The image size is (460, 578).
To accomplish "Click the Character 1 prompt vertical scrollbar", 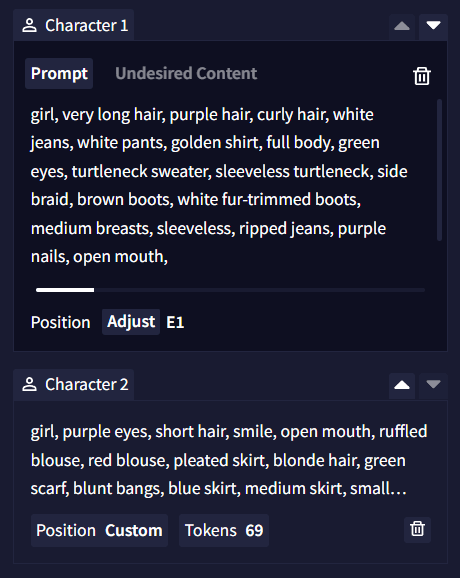I will 439,170.
